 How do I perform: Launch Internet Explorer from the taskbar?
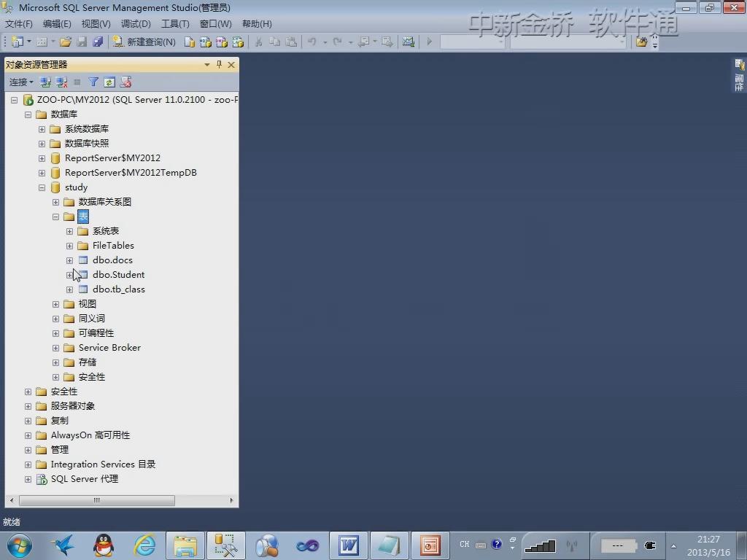pyautogui.click(x=144, y=545)
